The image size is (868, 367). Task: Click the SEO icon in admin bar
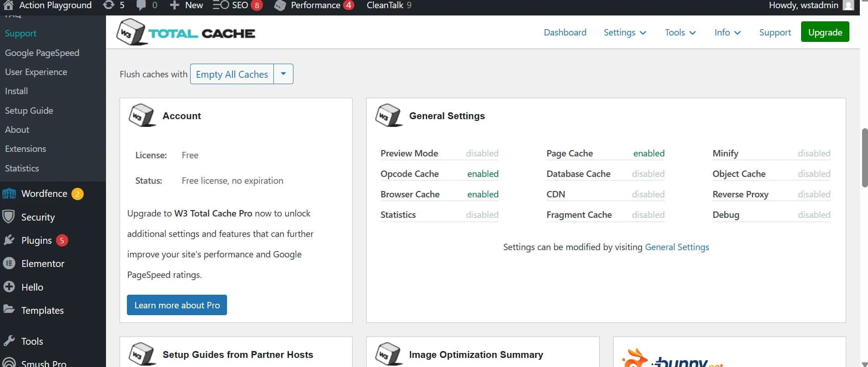pyautogui.click(x=221, y=5)
